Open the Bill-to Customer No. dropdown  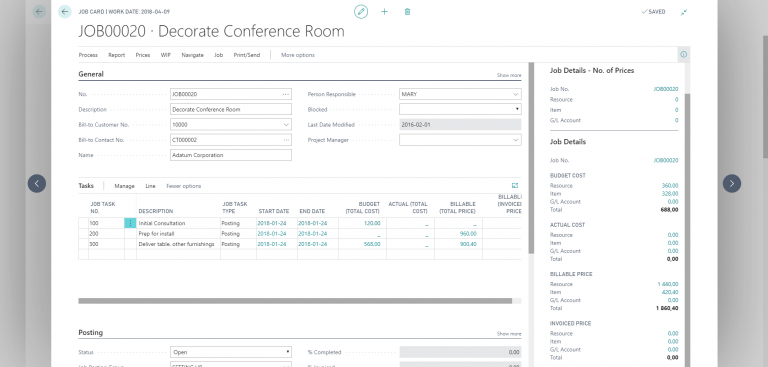tap(286, 125)
